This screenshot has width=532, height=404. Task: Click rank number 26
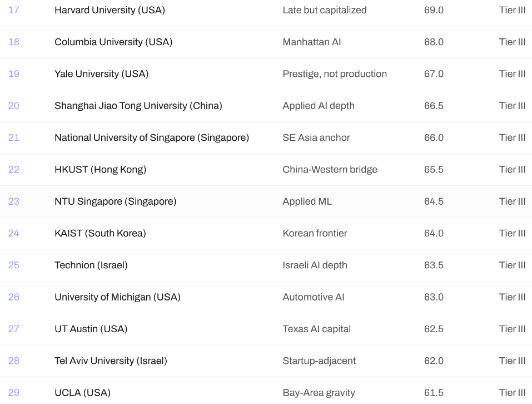[x=13, y=297]
